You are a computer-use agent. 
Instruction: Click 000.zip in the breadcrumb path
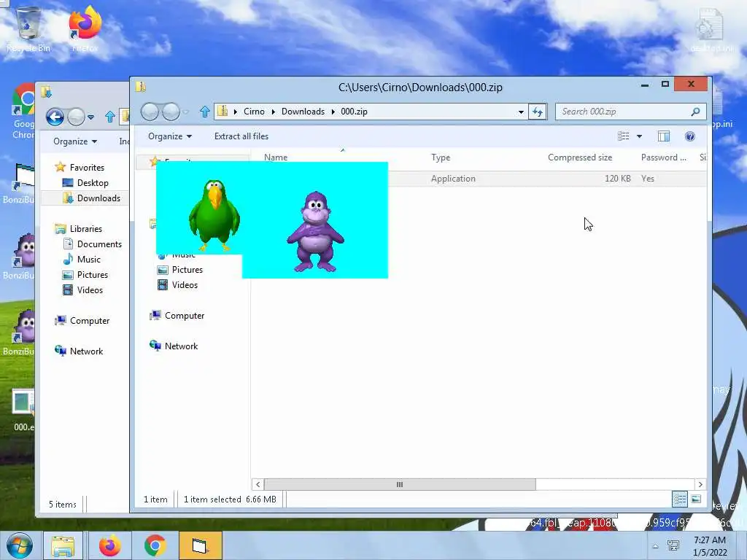pyautogui.click(x=354, y=112)
